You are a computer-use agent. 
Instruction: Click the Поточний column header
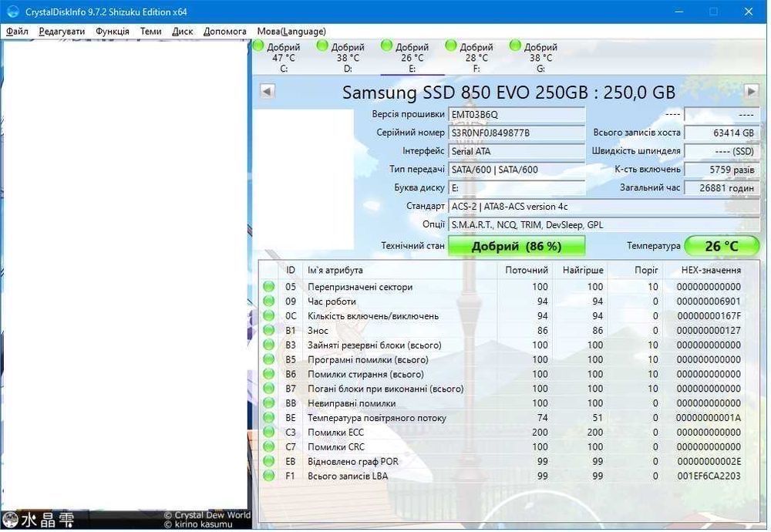click(526, 270)
